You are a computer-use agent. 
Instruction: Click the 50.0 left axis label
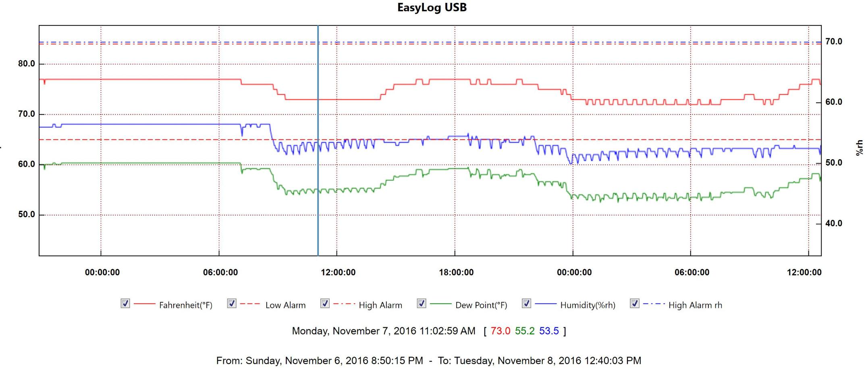[x=27, y=214]
